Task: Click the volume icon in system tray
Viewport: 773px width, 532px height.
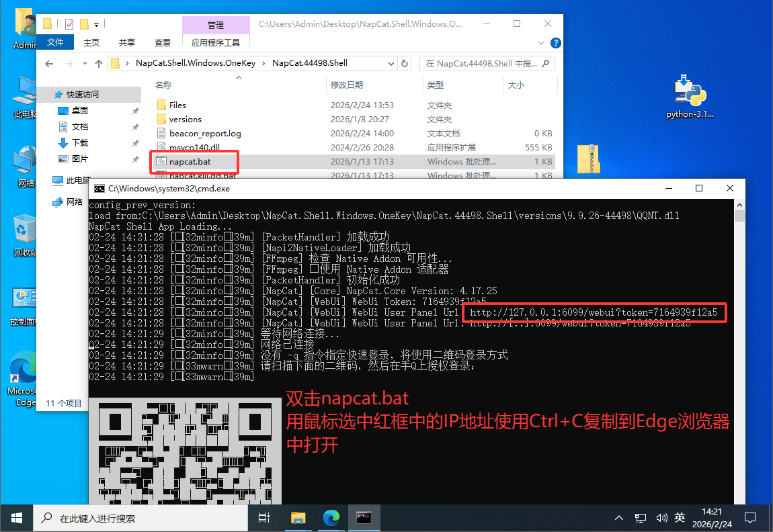Action: coord(661,518)
